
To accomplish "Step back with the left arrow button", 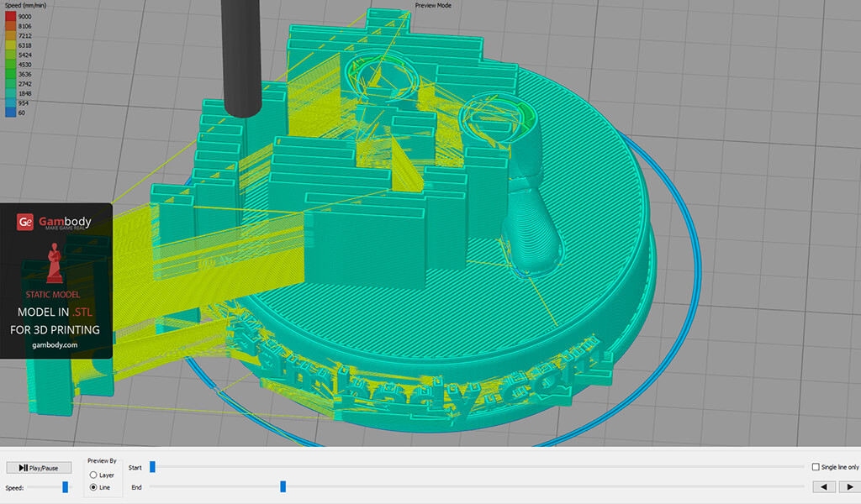I will point(825,486).
